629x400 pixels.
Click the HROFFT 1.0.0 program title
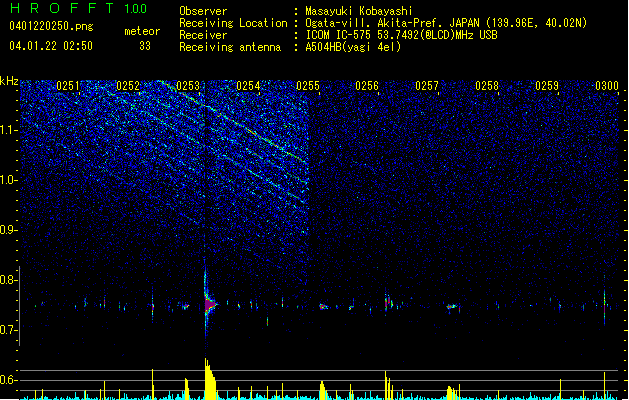79,8
